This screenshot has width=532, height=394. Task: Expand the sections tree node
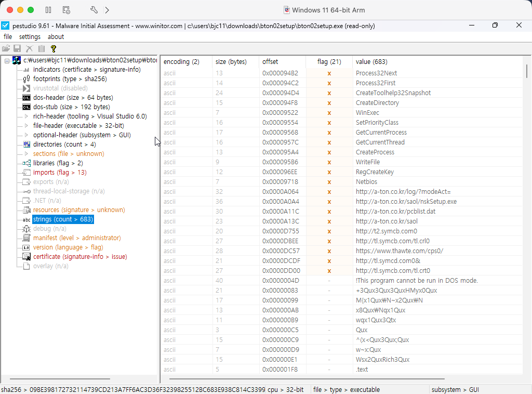click(x=26, y=154)
